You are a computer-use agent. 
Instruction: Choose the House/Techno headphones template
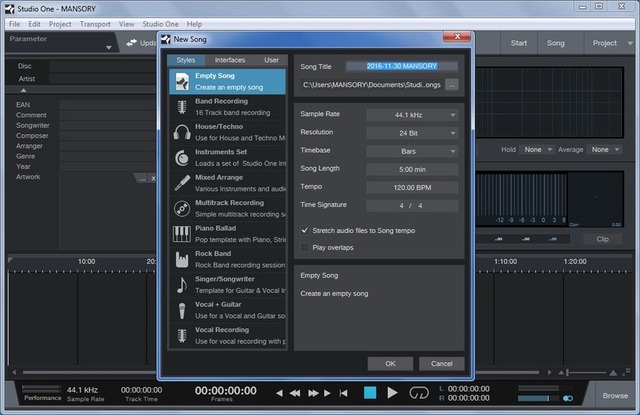click(x=182, y=132)
